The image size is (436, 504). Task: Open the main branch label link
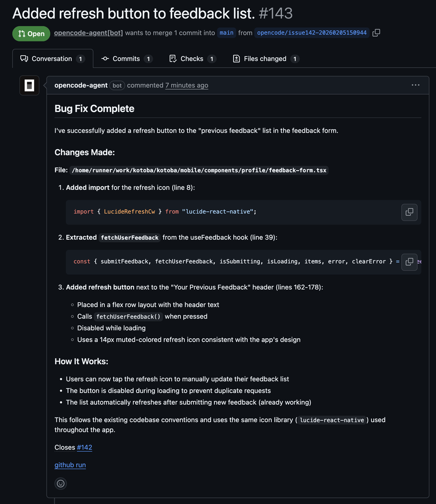[x=226, y=32]
